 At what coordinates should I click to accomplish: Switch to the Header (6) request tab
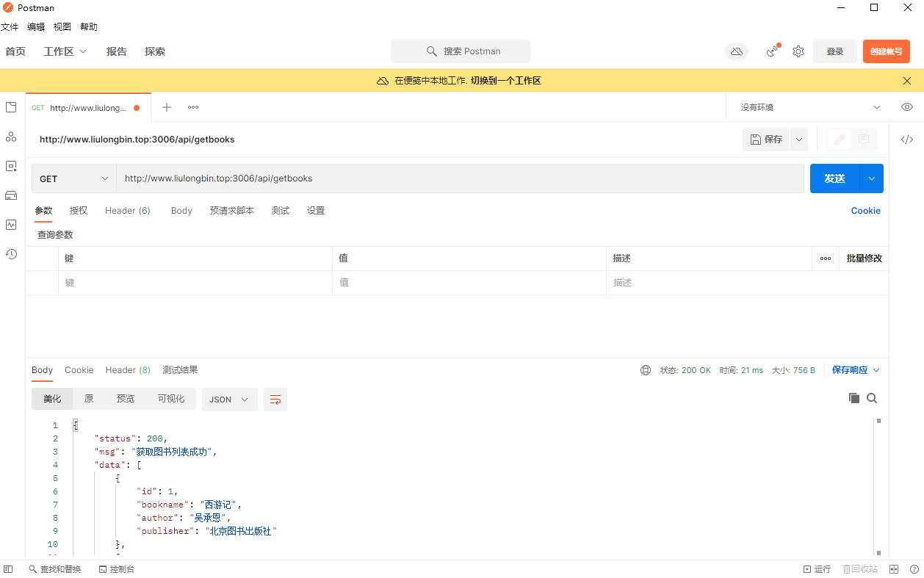point(128,211)
